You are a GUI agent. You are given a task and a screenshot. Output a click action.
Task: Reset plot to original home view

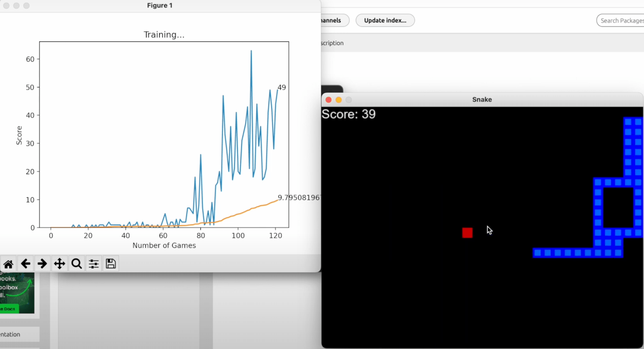click(8, 264)
